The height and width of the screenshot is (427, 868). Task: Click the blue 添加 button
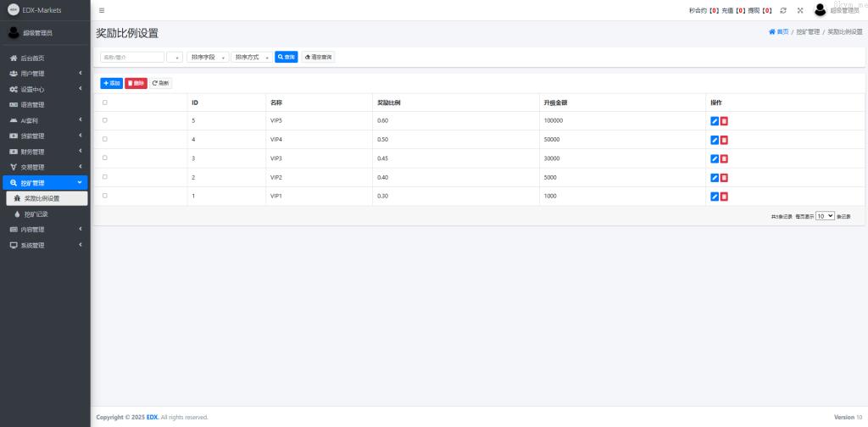pyautogui.click(x=112, y=83)
